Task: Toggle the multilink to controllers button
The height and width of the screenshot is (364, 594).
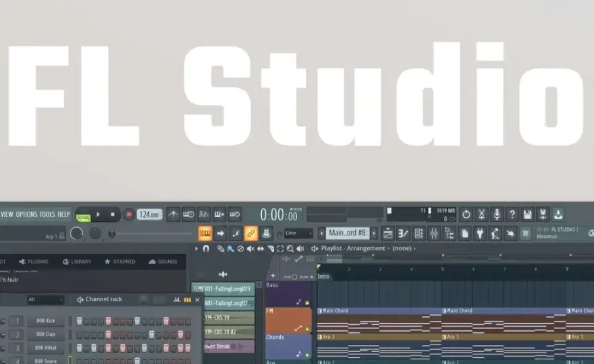Action: pos(251,233)
